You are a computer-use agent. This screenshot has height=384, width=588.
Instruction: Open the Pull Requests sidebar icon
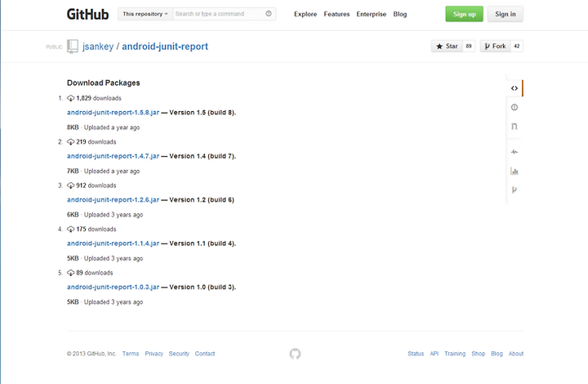pyautogui.click(x=514, y=127)
